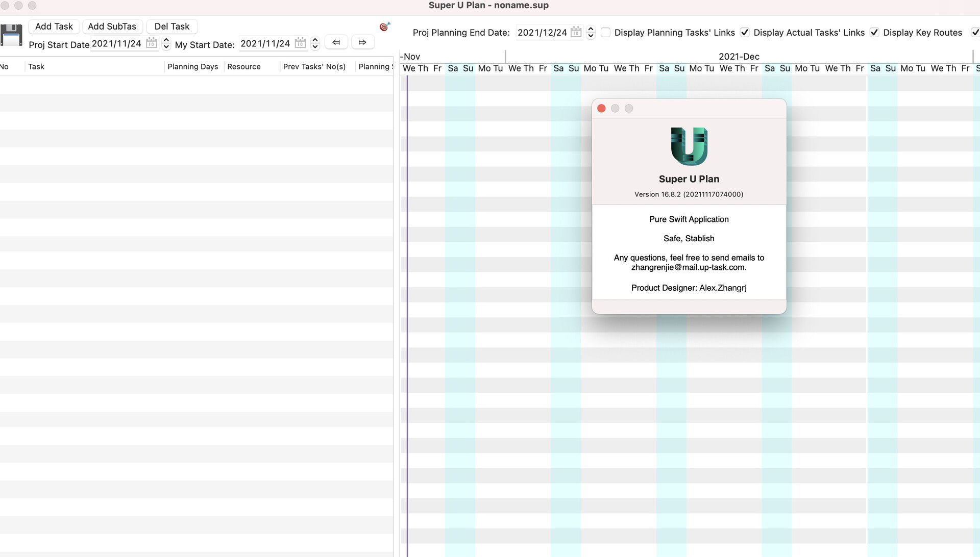Click the red target dart icon

(384, 27)
